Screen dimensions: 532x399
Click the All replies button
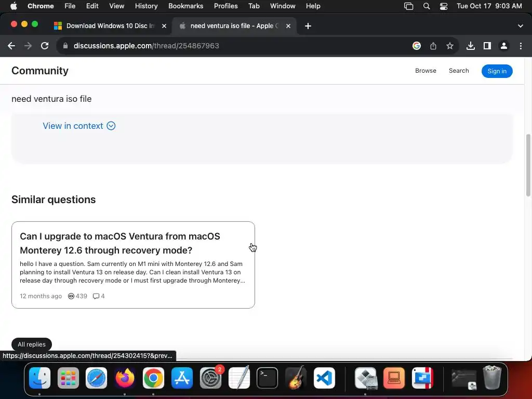pyautogui.click(x=32, y=344)
